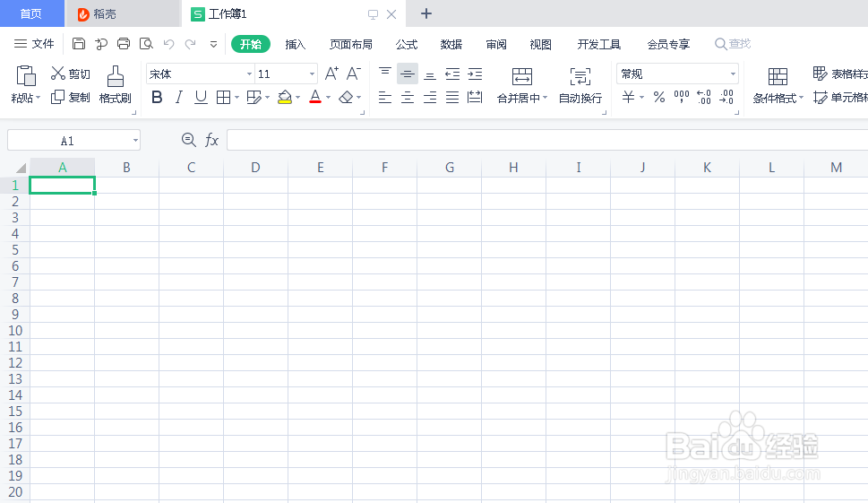Click the Save icon in quick toolbar
Image resolution: width=868 pixels, height=503 pixels.
pos(79,44)
